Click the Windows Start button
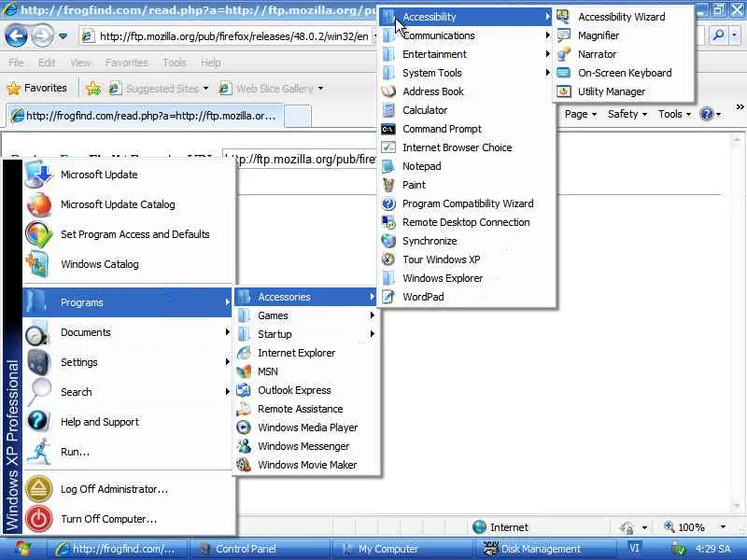The width and height of the screenshot is (747, 560). click(x=22, y=549)
